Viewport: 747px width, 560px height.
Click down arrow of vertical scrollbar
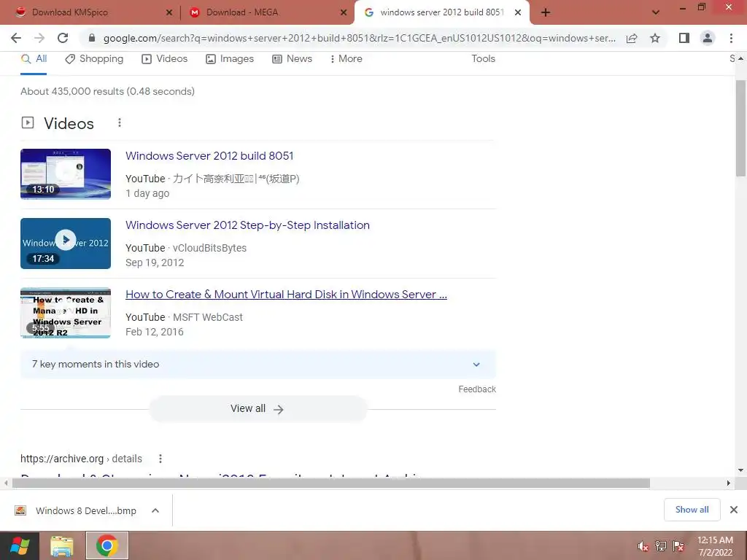tap(741, 470)
